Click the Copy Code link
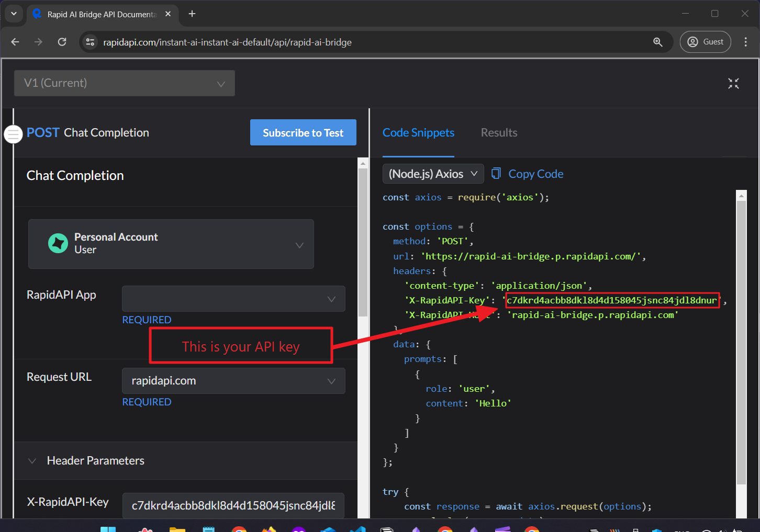This screenshot has height=532, width=760. 536,174
